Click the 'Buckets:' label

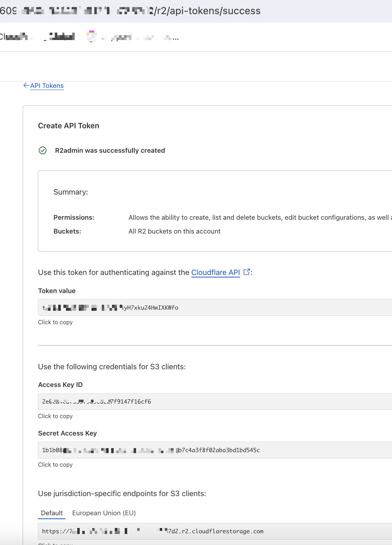point(67,231)
